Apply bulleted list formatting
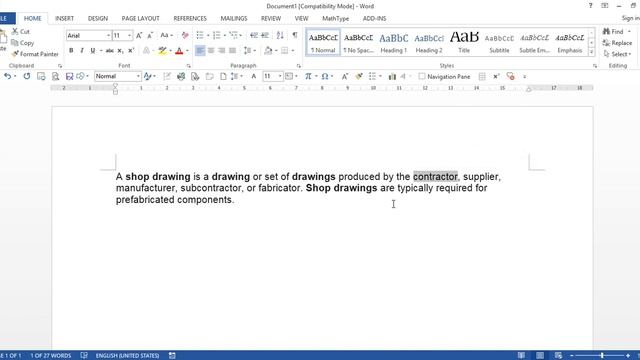Screen dimensions: 640x360 (200, 36)
